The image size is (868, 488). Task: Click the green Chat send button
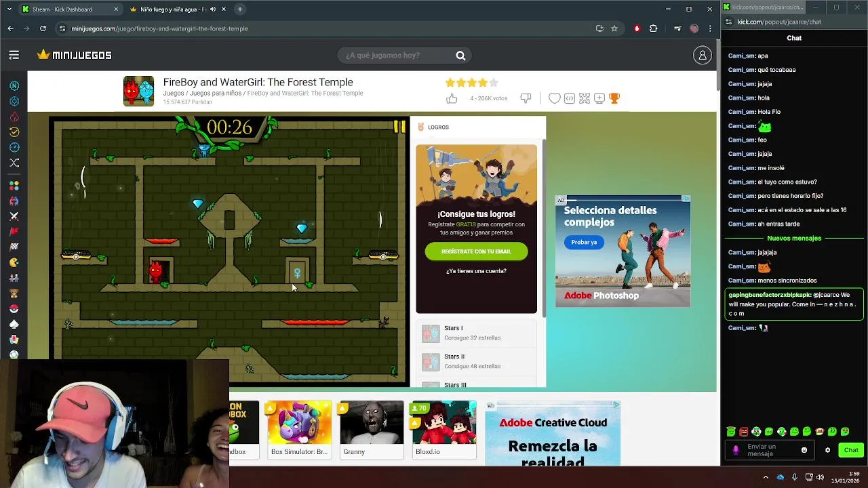tap(851, 450)
